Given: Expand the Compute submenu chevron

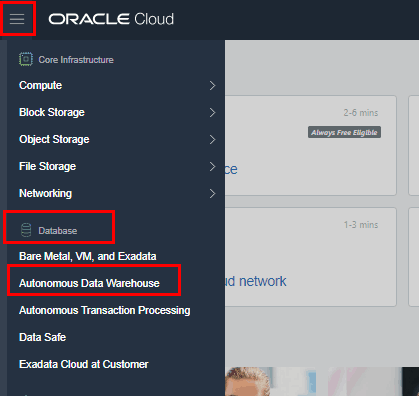Looking at the screenshot, I should (x=212, y=86).
